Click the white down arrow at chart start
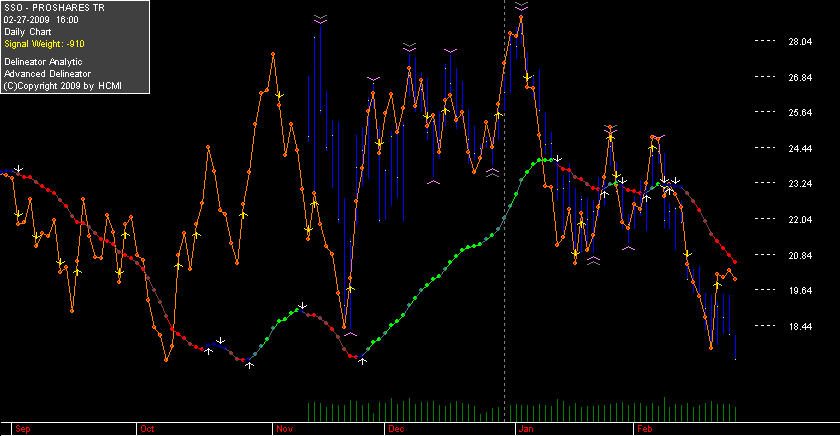Viewport: 840px width, 436px height. [x=19, y=169]
